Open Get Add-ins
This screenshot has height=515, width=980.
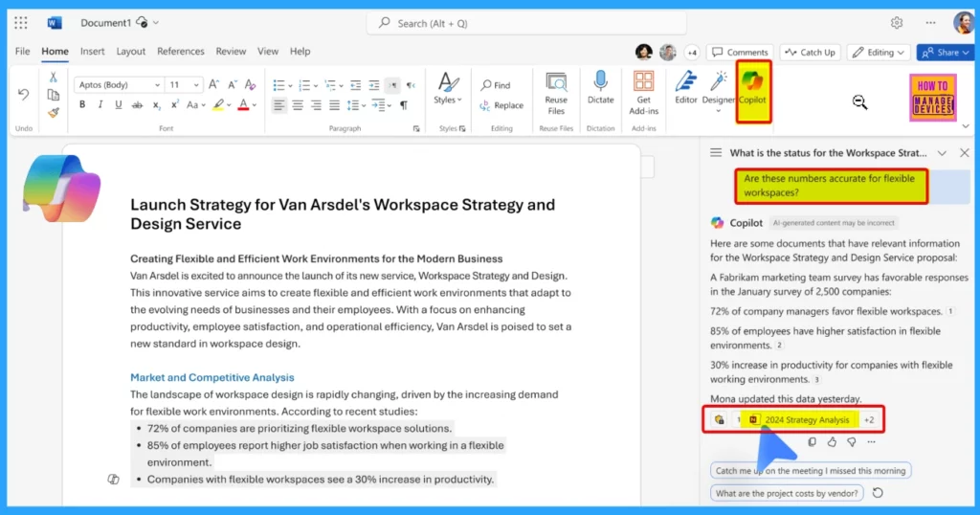coord(643,93)
